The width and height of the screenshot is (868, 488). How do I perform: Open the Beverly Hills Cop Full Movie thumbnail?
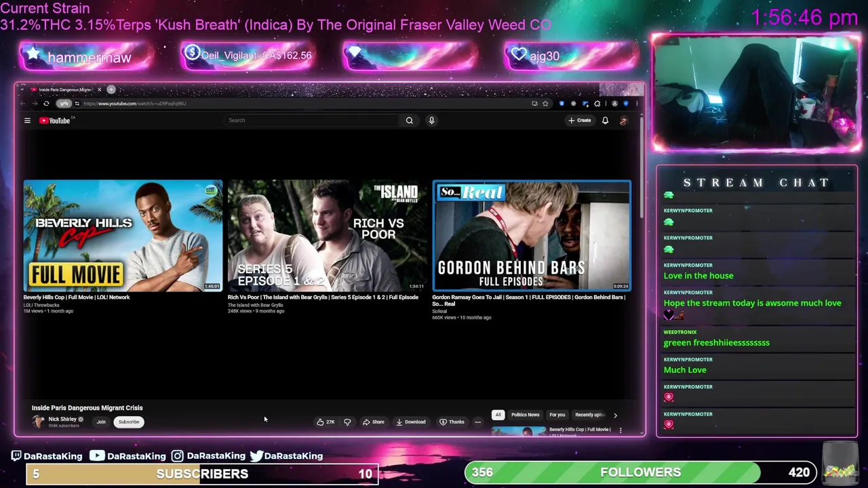(x=123, y=235)
